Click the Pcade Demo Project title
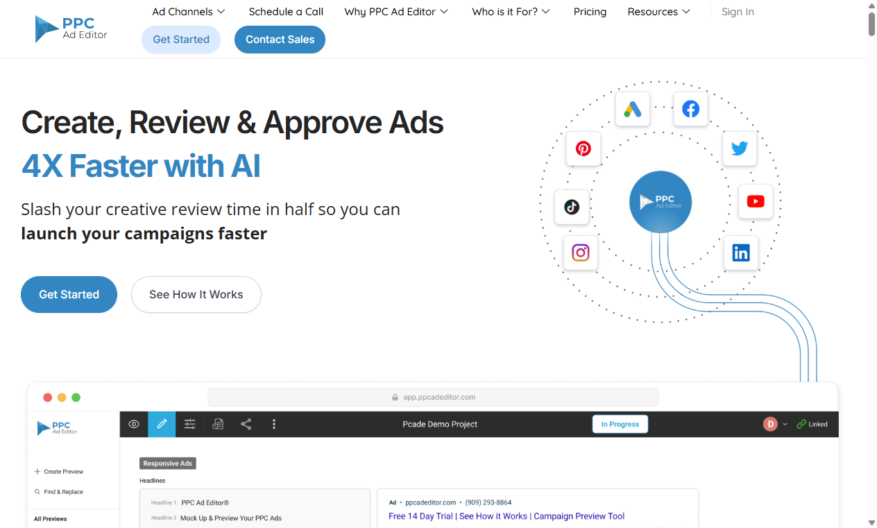 point(440,424)
